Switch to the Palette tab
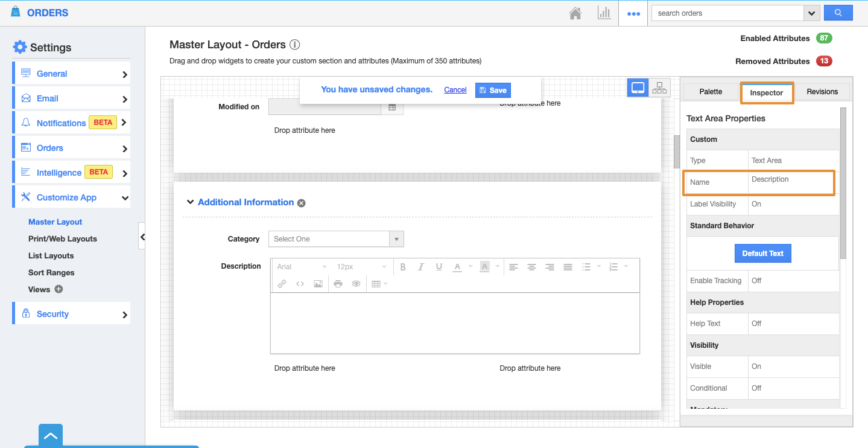 point(711,92)
